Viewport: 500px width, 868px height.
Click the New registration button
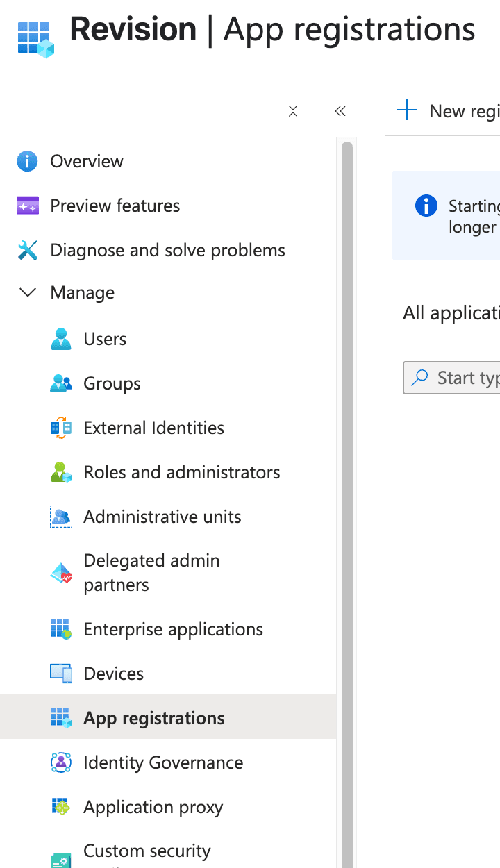point(448,110)
